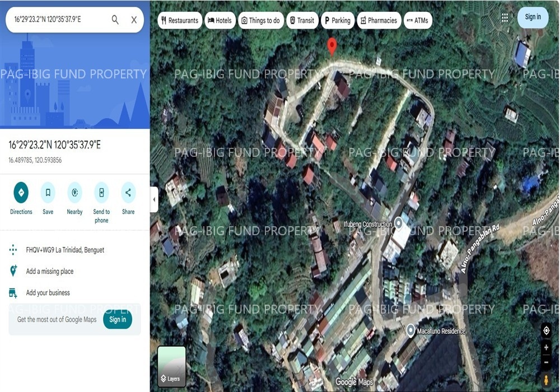Save this location to your lists
The image size is (560, 392).
click(x=48, y=193)
